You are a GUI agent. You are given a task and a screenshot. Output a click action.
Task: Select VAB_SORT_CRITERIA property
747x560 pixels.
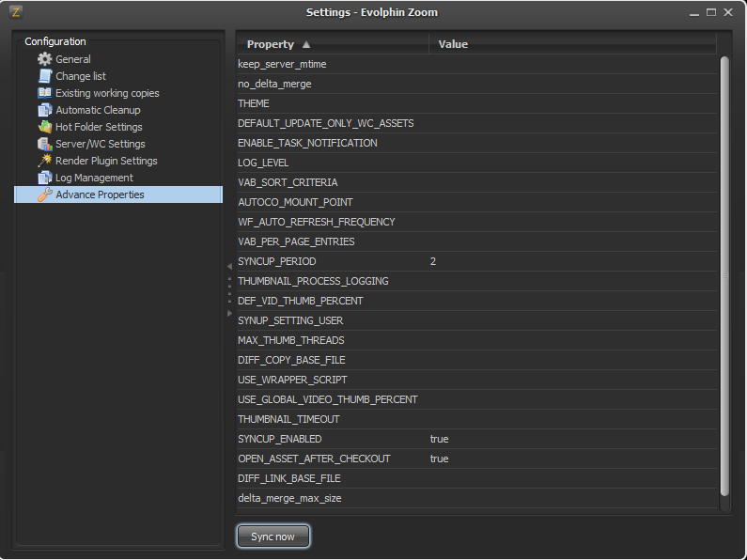[476, 182]
